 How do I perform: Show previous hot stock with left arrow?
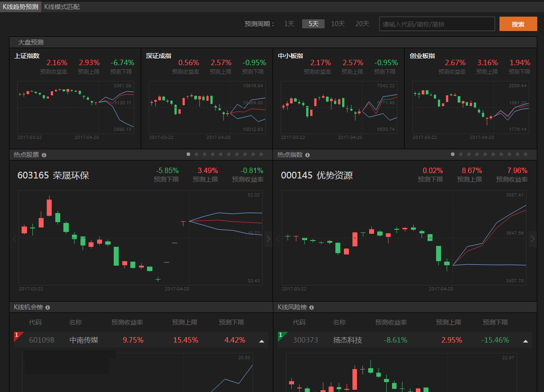[14, 239]
